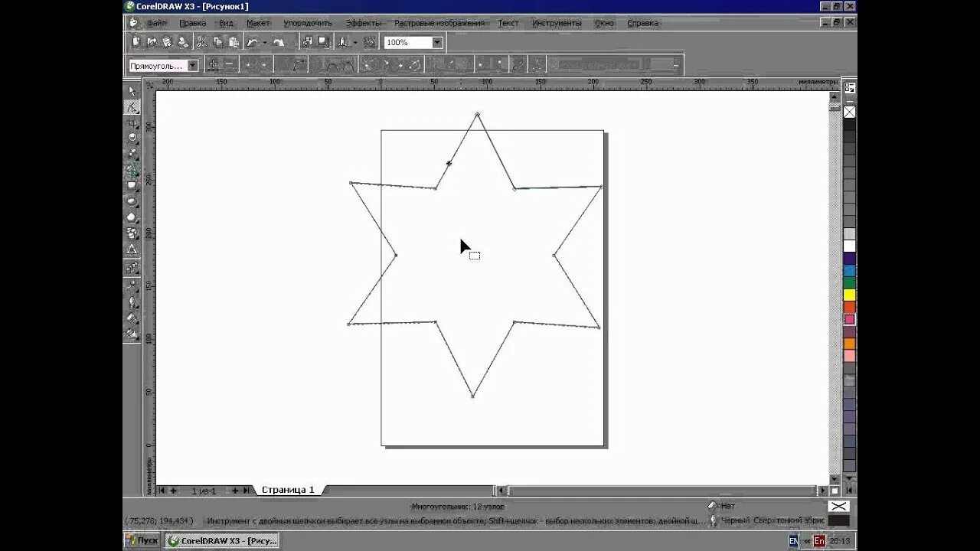Viewport: 980px width, 551px height.
Task: Open the Растровые изображения menu
Action: [x=439, y=23]
